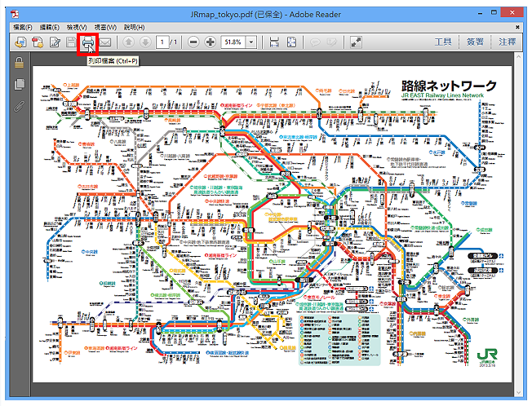Open the 視窗(W) menu
532x406 pixels.
point(105,27)
